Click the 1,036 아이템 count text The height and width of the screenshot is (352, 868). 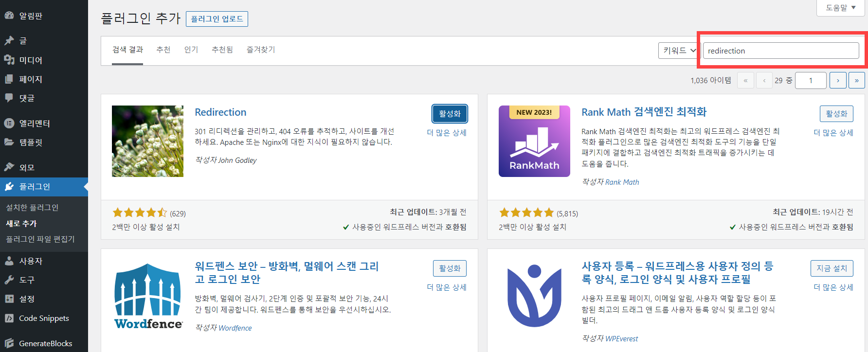point(711,80)
